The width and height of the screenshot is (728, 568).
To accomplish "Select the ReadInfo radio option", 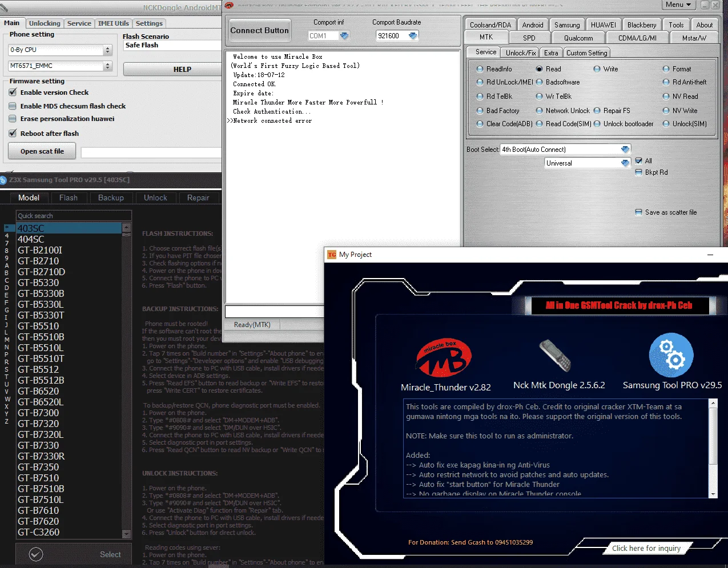I will click(480, 69).
